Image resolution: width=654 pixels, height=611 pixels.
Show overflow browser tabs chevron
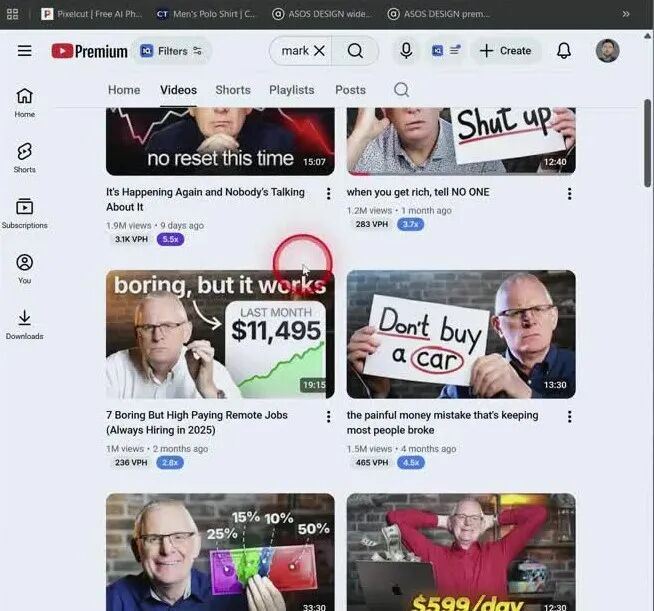pyautogui.click(x=626, y=14)
